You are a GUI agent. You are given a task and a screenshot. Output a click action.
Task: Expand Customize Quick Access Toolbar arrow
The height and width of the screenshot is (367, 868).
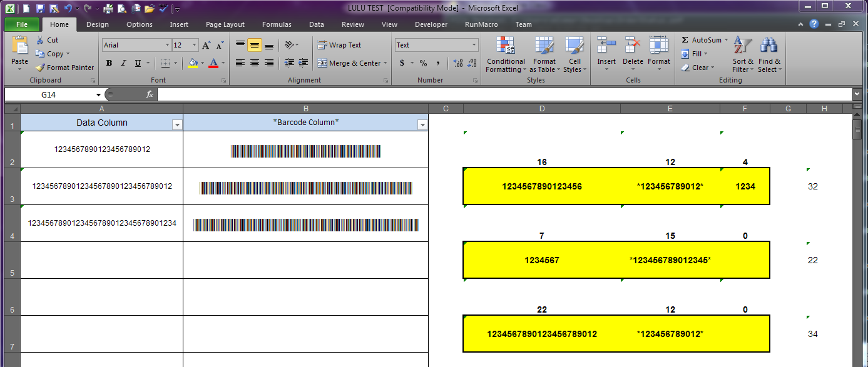pyautogui.click(x=178, y=9)
